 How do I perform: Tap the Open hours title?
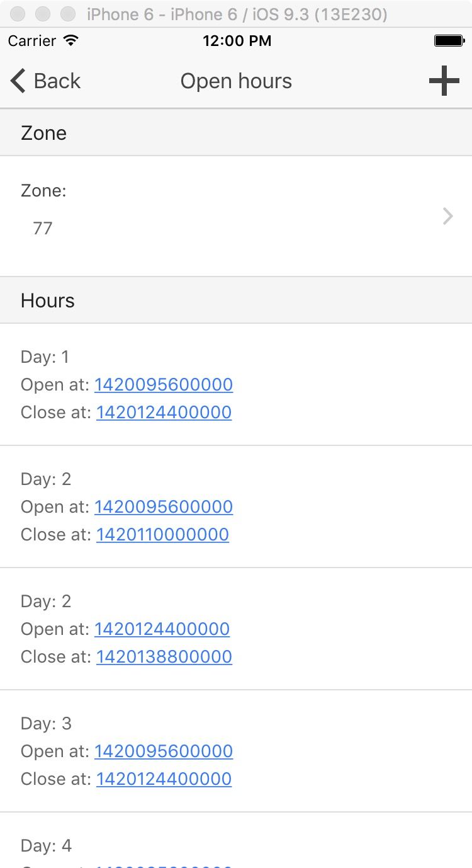[x=236, y=81]
